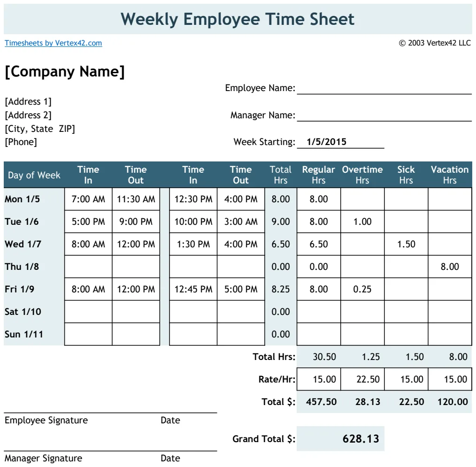Click the Vacation Hrs column header
This screenshot has width=476, height=467.
point(450,175)
